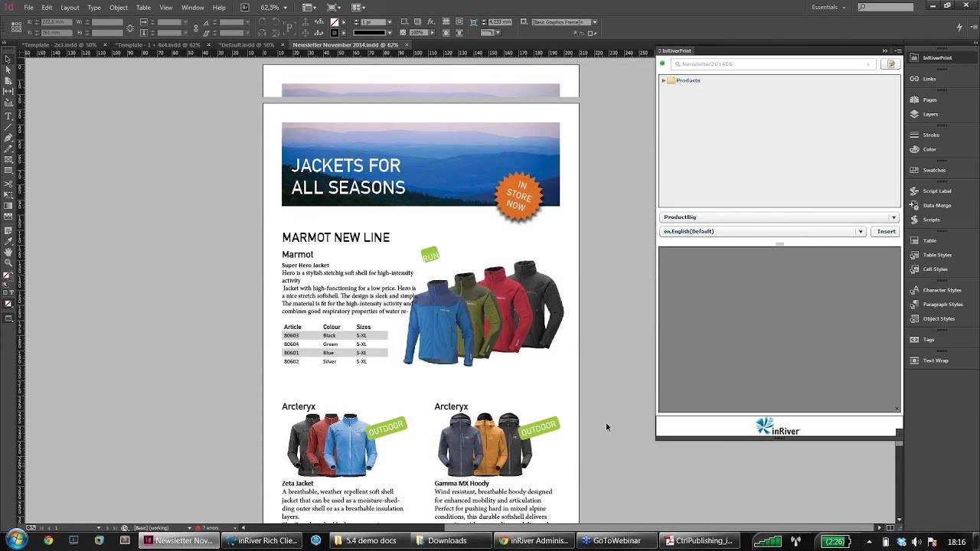Open the ProductBig template dropdown
The width and height of the screenshot is (980, 551).
(893, 217)
